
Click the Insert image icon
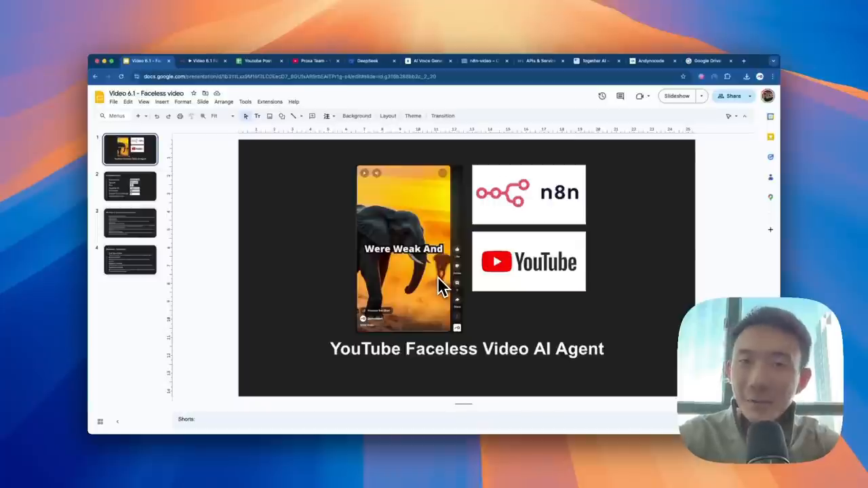click(269, 116)
